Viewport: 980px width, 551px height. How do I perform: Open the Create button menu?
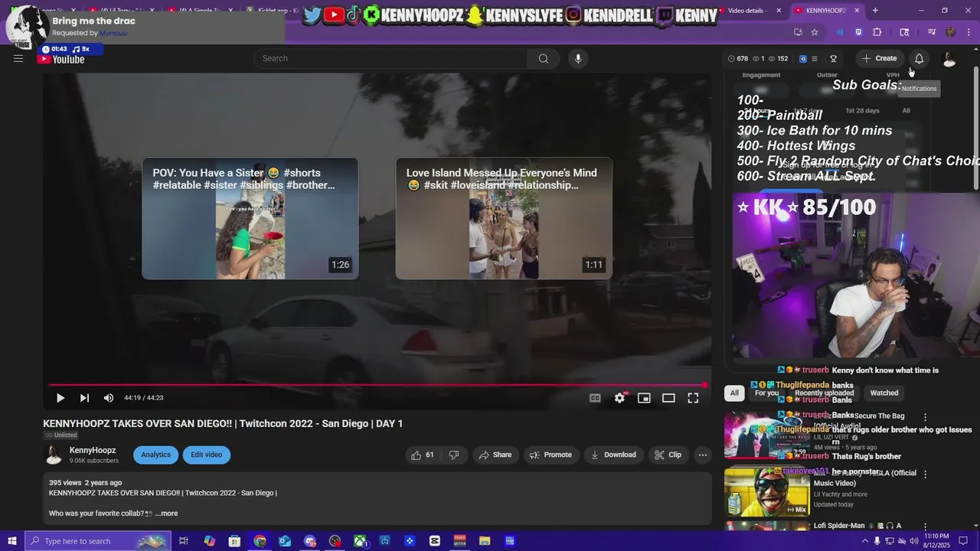pos(879,58)
